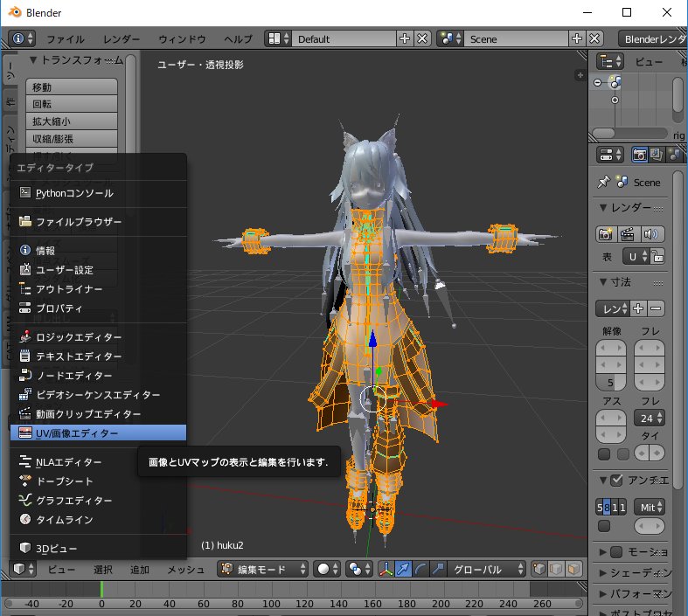Choose the File Browser editor entry

98,222
